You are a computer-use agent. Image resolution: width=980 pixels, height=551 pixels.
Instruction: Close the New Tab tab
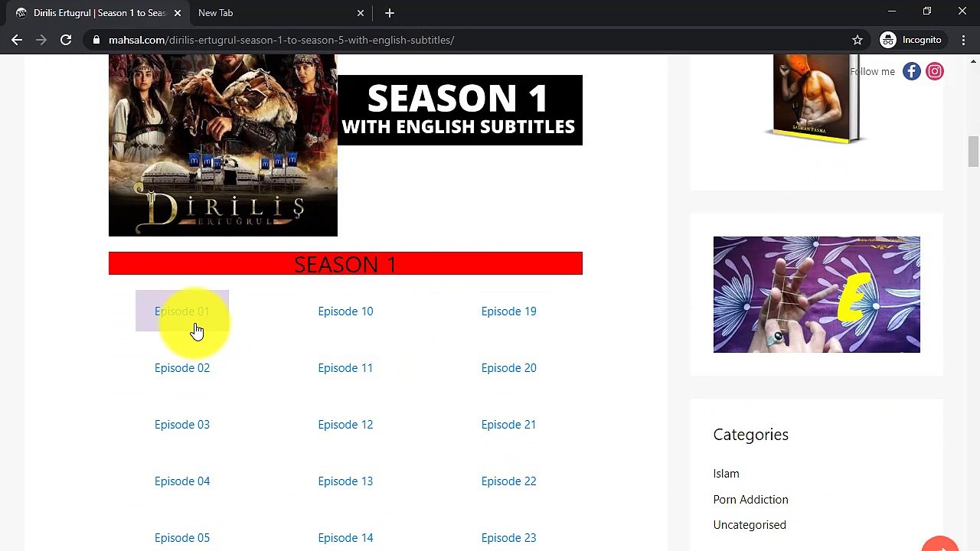click(361, 13)
